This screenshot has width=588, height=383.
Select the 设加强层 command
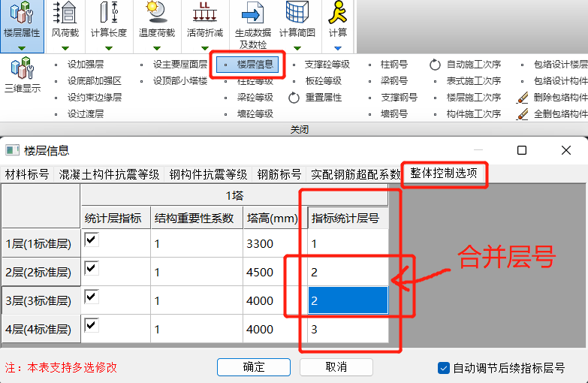point(86,65)
